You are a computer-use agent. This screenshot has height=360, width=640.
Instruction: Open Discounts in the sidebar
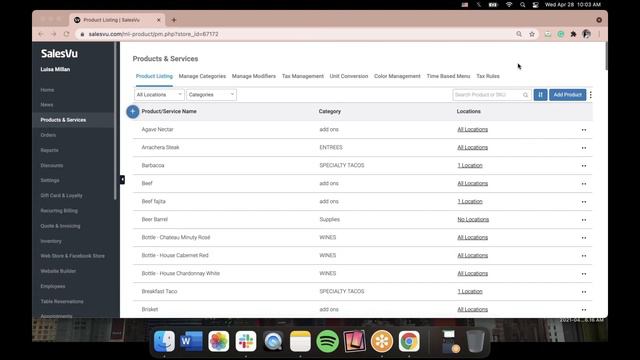tap(52, 165)
